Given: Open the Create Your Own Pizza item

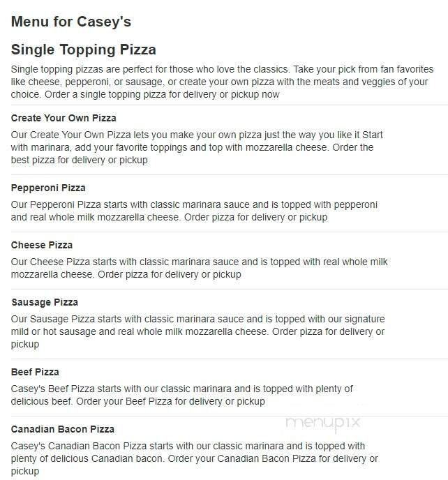Looking at the screenshot, I should coord(64,118).
